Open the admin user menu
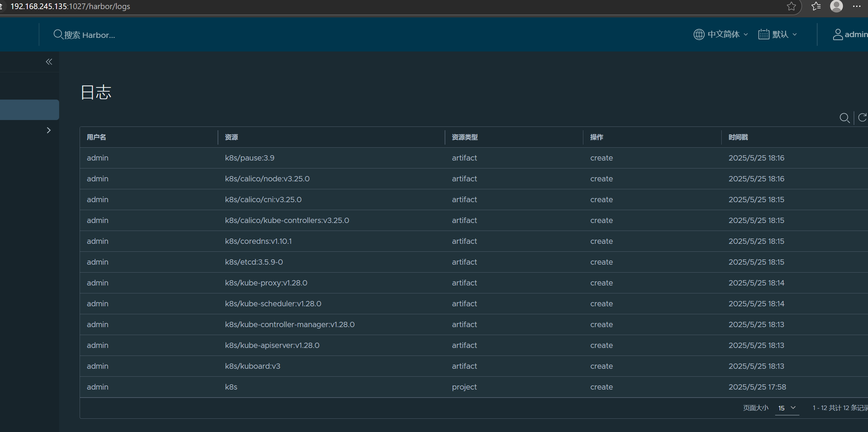This screenshot has height=432, width=868. pyautogui.click(x=851, y=34)
